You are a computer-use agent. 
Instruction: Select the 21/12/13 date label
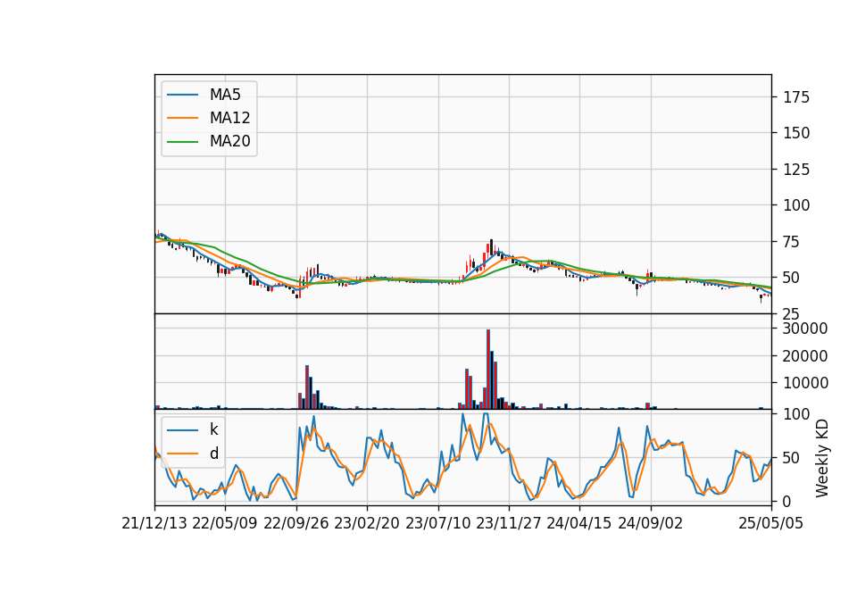[x=154, y=523]
